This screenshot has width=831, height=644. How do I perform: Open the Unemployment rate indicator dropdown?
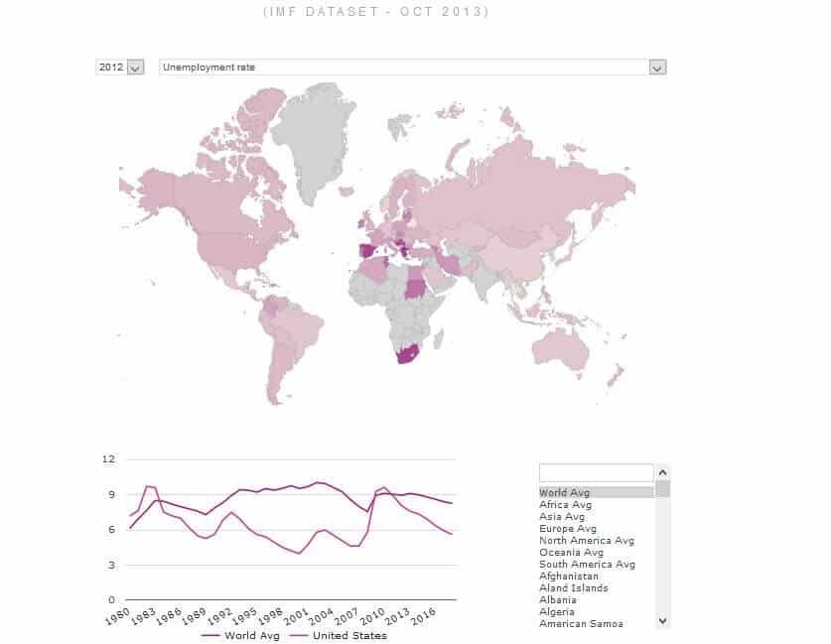pos(656,67)
